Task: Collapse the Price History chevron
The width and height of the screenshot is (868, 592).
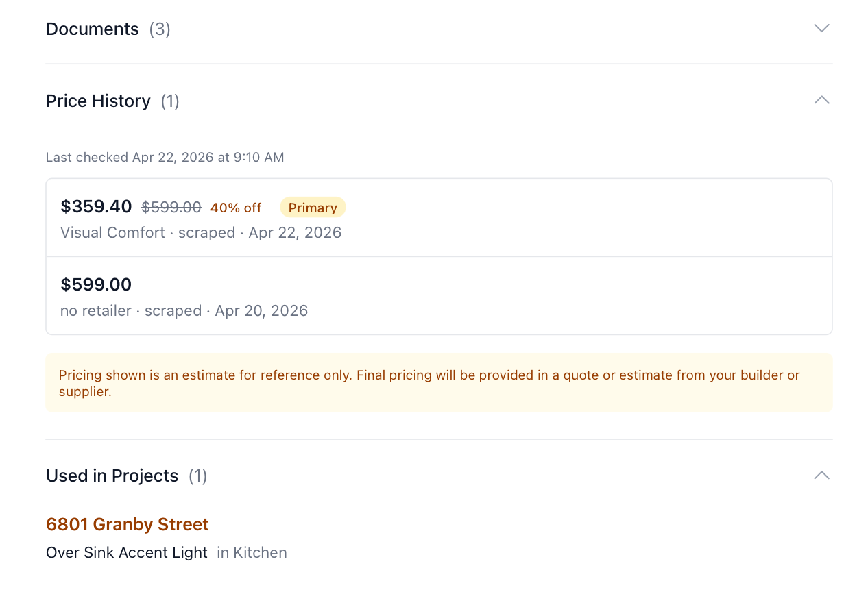Action: [821, 101]
